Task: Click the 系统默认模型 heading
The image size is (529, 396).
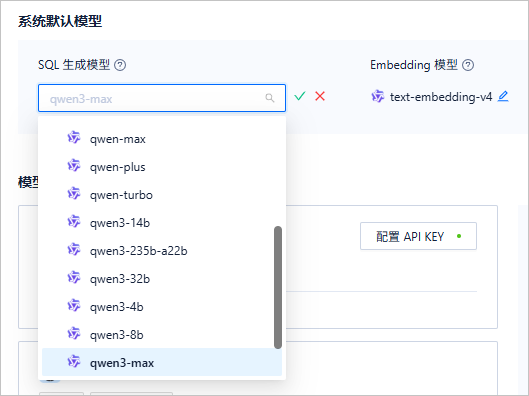Action: pos(60,21)
